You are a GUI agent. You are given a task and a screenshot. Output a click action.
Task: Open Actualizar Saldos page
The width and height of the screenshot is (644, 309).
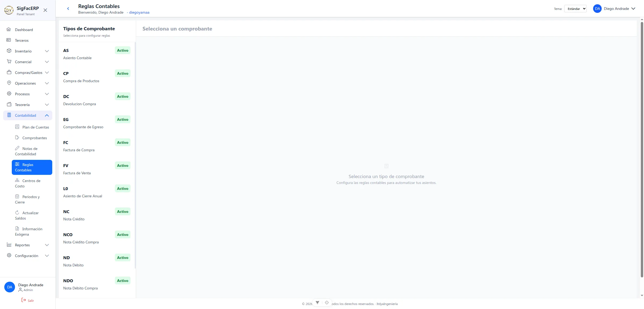pyautogui.click(x=32, y=216)
